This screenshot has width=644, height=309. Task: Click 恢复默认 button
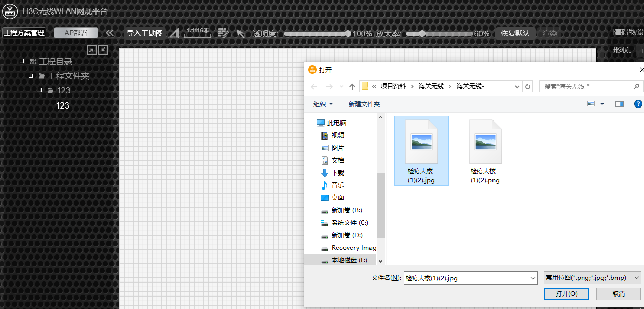515,33
